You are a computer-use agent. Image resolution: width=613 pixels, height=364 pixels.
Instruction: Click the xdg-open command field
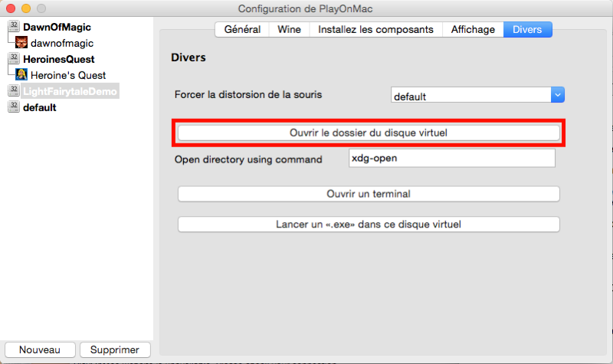452,158
